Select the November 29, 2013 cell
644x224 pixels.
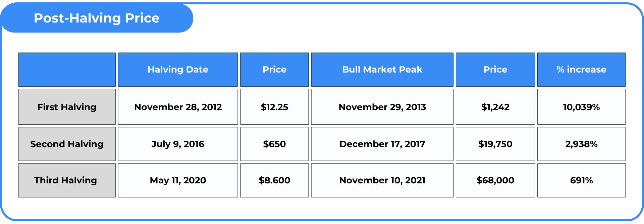(382, 107)
